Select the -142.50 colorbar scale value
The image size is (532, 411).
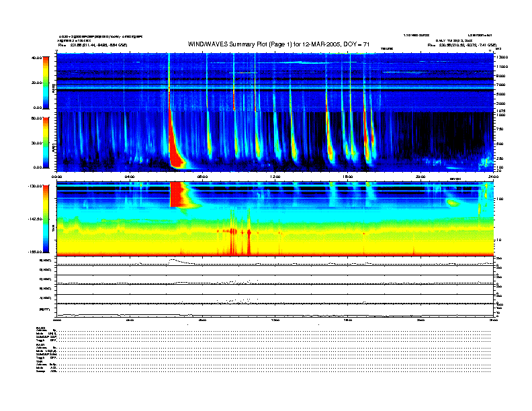point(36,219)
